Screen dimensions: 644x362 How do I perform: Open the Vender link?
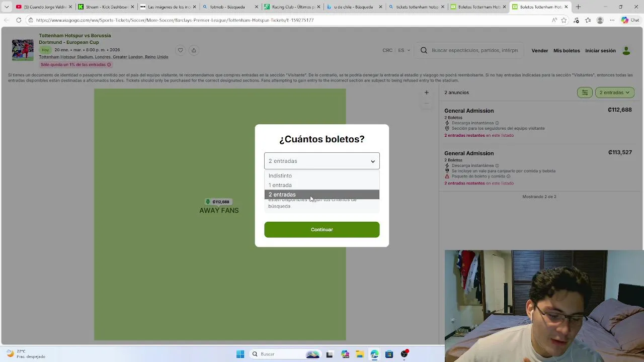click(x=540, y=50)
